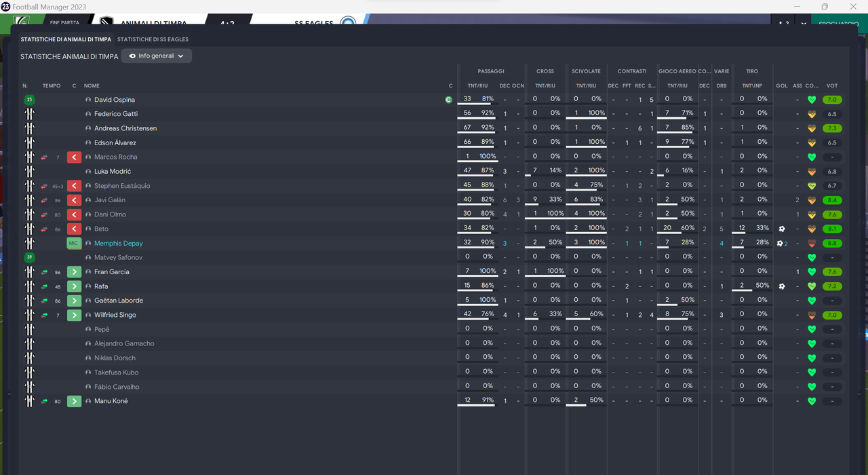The height and width of the screenshot is (475, 868).
Task: Open the Info generali view dropdown
Action: tap(157, 56)
